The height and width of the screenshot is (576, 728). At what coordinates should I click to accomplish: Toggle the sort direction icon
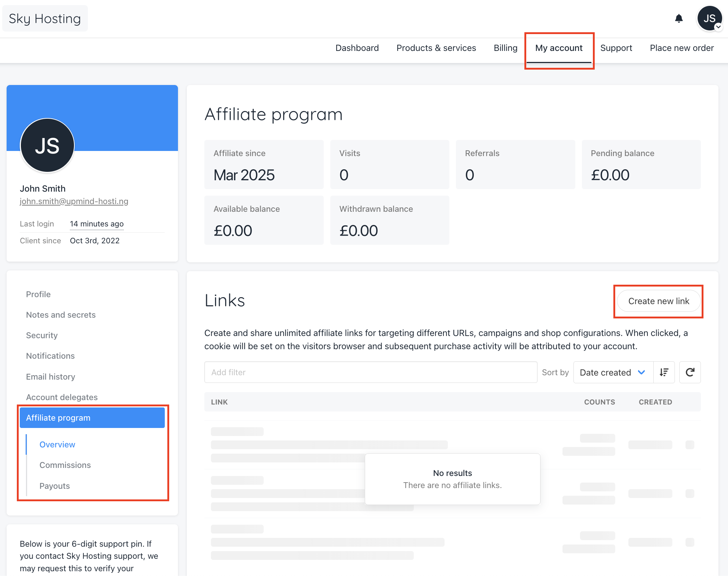tap(664, 372)
